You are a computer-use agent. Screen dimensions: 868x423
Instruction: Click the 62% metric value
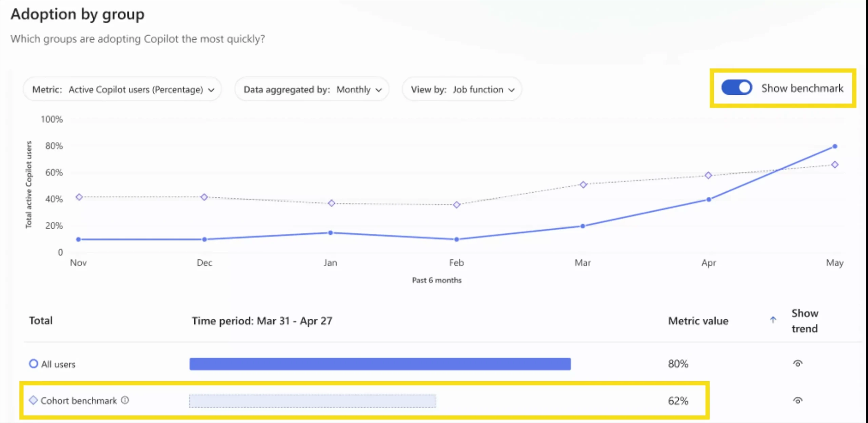pyautogui.click(x=678, y=401)
